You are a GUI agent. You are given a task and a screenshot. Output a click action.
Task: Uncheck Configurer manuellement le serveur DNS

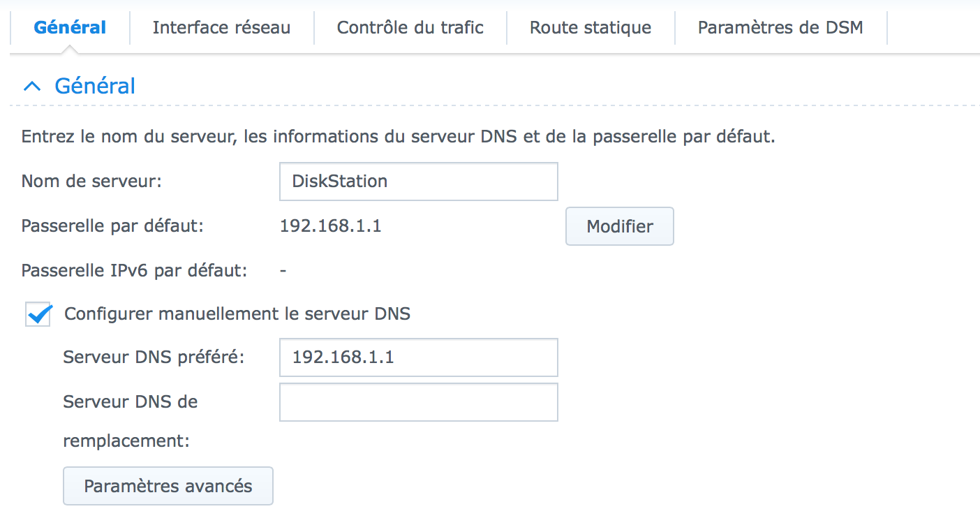click(x=38, y=314)
